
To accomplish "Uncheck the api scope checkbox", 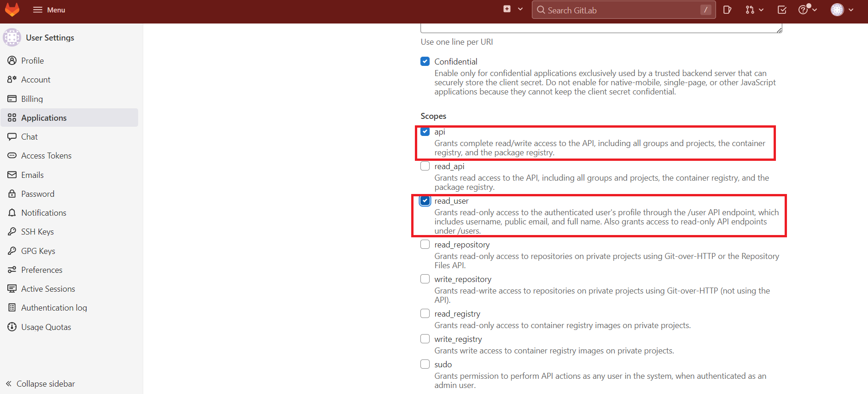I will coord(425,132).
